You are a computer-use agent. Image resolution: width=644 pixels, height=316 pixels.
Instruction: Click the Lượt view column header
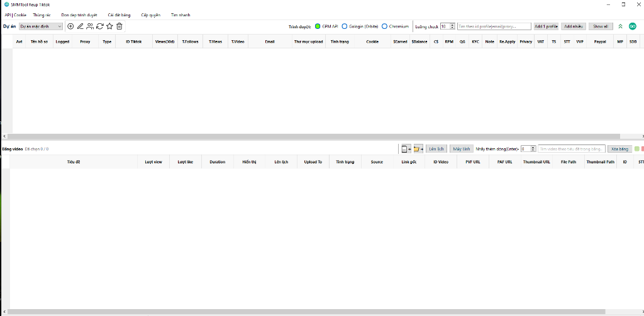pyautogui.click(x=153, y=161)
